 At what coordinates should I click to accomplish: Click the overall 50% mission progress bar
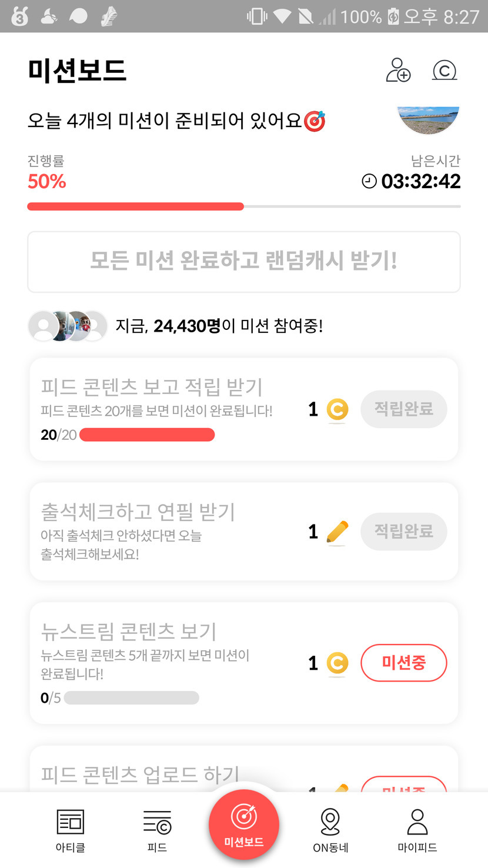pos(243,206)
